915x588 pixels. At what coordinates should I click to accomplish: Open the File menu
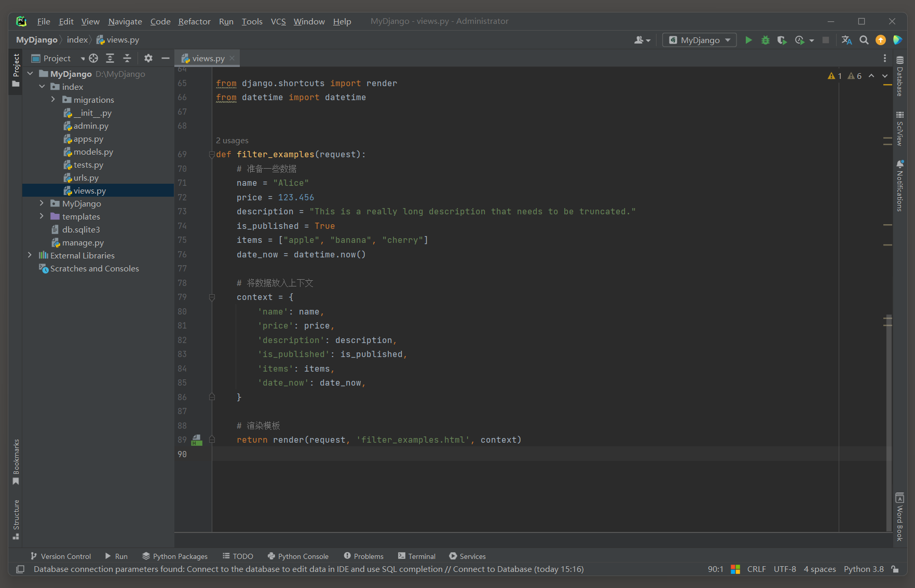tap(44, 21)
